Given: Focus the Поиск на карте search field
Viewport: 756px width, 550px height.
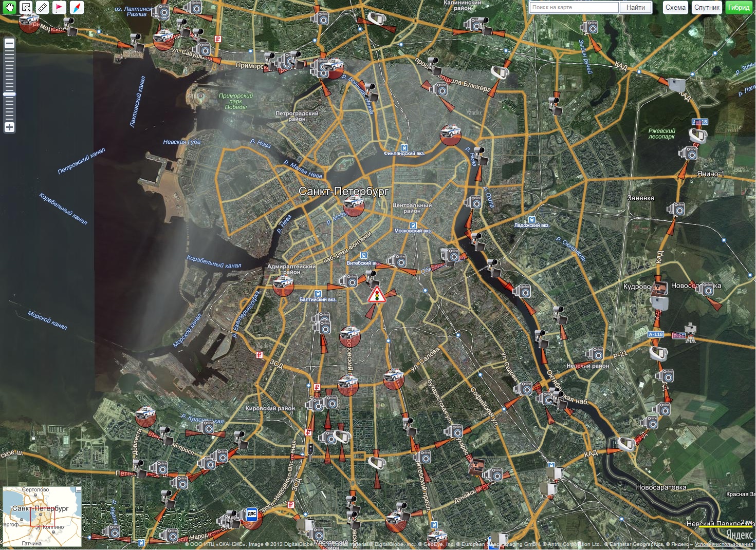Looking at the screenshot, I should 574,7.
